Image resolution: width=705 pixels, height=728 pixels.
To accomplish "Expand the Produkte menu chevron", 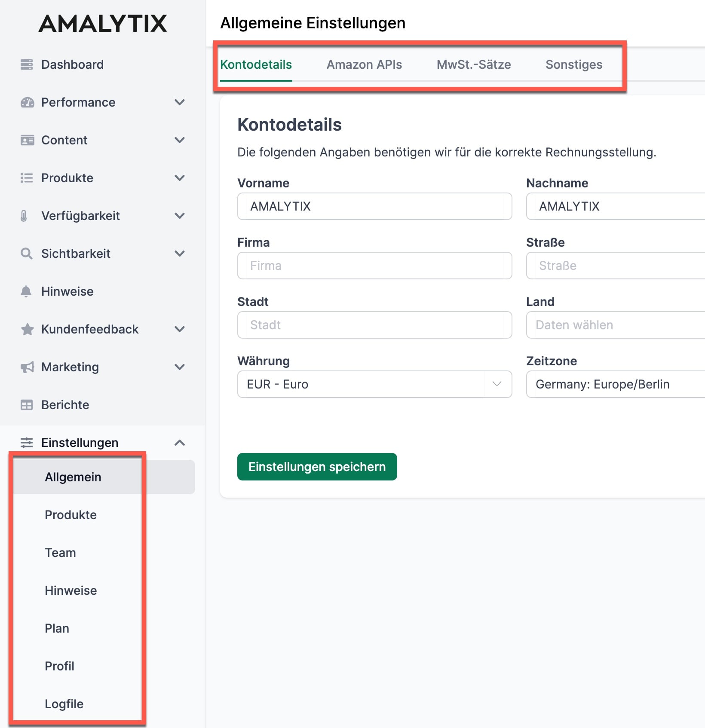I will tap(180, 178).
